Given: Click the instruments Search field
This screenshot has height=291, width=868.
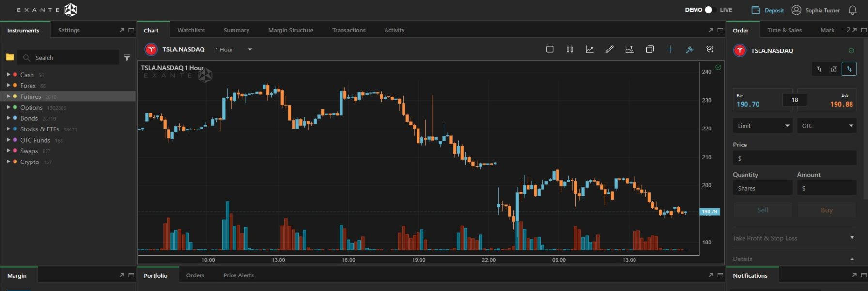Looking at the screenshot, I should (68, 57).
